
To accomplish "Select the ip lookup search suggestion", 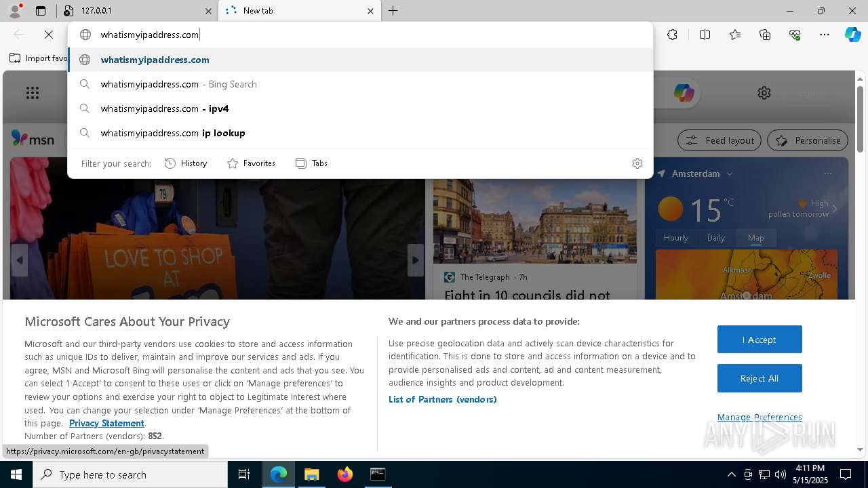I will (x=360, y=133).
